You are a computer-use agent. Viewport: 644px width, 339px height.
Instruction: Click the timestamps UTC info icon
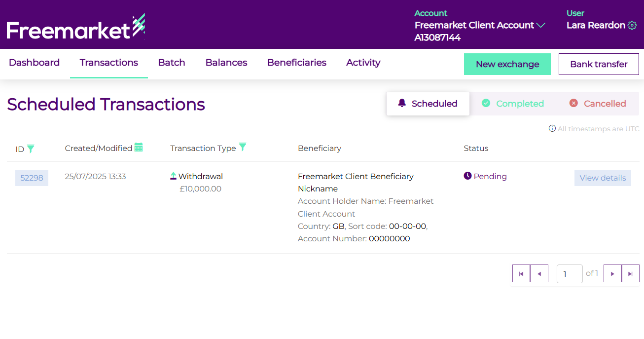click(552, 129)
